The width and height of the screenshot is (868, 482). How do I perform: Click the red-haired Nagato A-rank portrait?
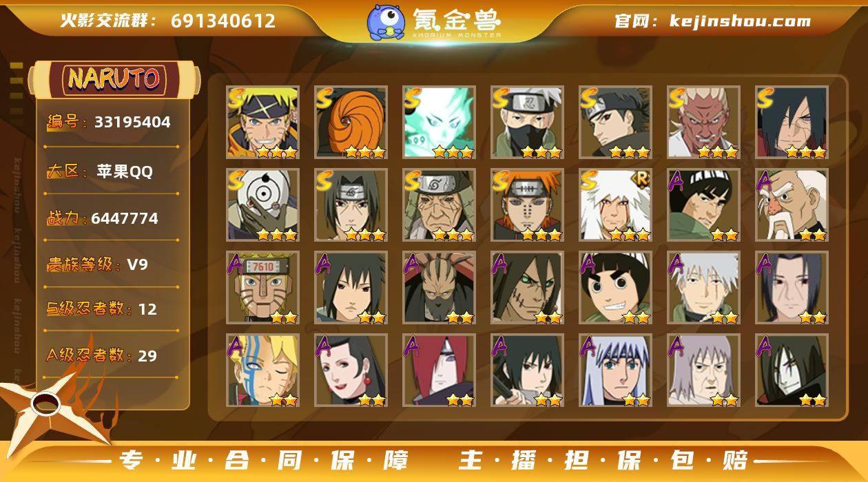439,370
